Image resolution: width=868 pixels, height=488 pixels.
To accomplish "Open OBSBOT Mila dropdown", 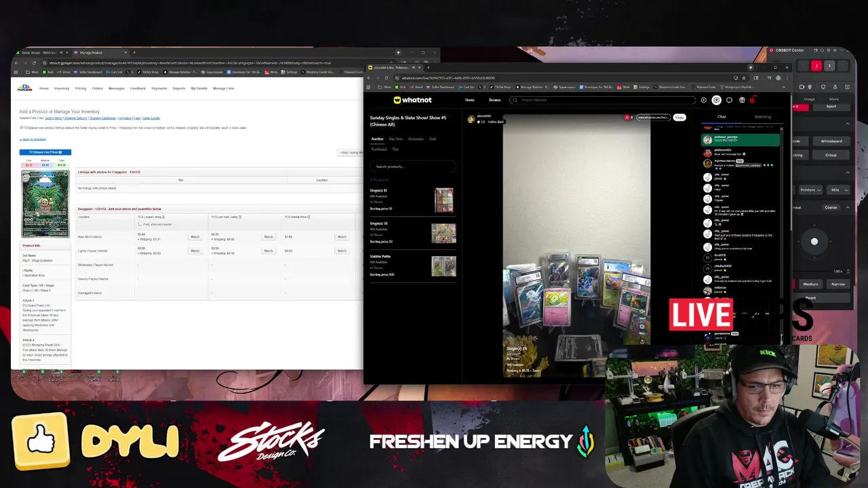I will 838,190.
